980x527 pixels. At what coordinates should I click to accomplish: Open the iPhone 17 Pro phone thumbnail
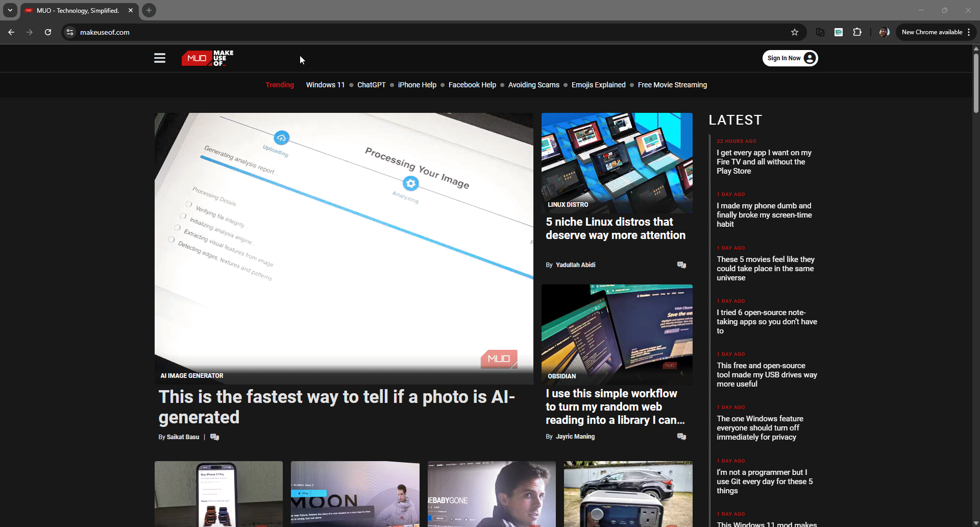(218, 494)
